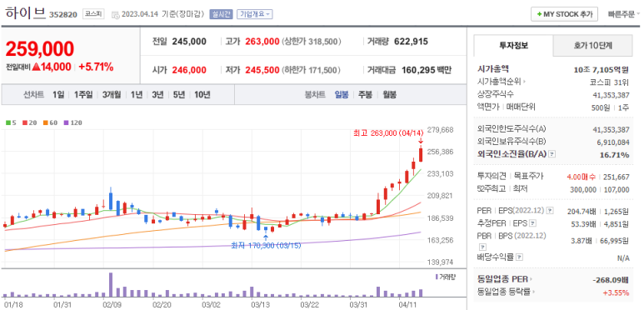This screenshot has height=310, width=644.
Task: Select the 일봉 candlestick chart
Action: (x=342, y=95)
